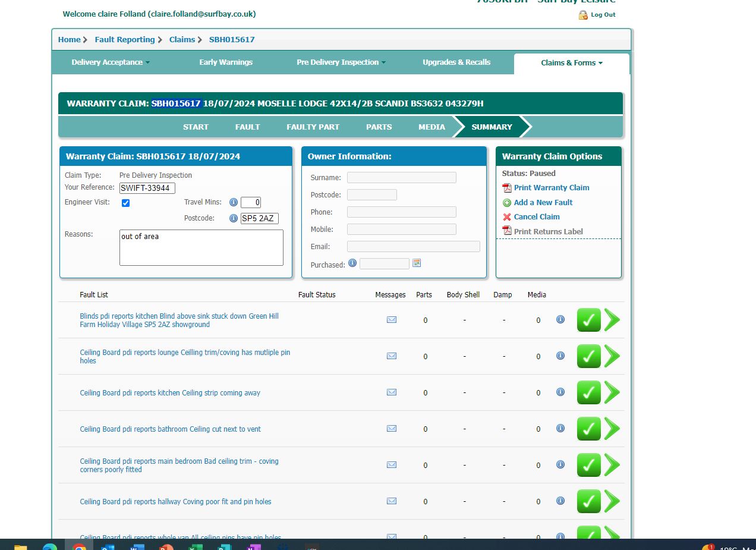The width and height of the screenshot is (756, 550).
Task: Click the Print Warranty Claim link text
Action: [x=552, y=188]
